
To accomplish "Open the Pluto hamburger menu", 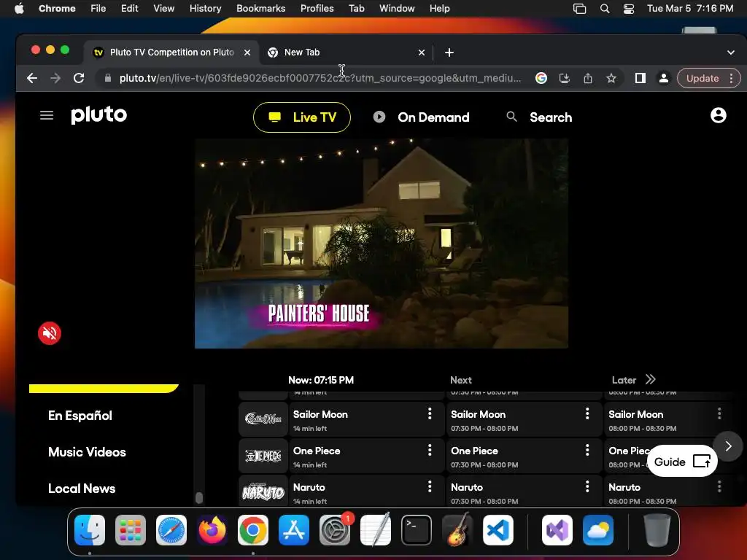I will (46, 115).
